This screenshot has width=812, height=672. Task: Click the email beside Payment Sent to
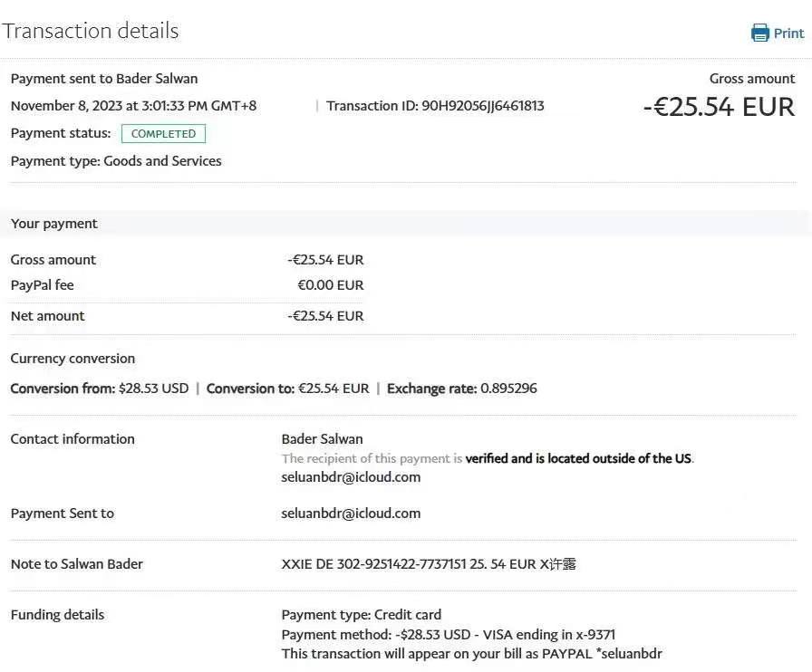(351, 514)
